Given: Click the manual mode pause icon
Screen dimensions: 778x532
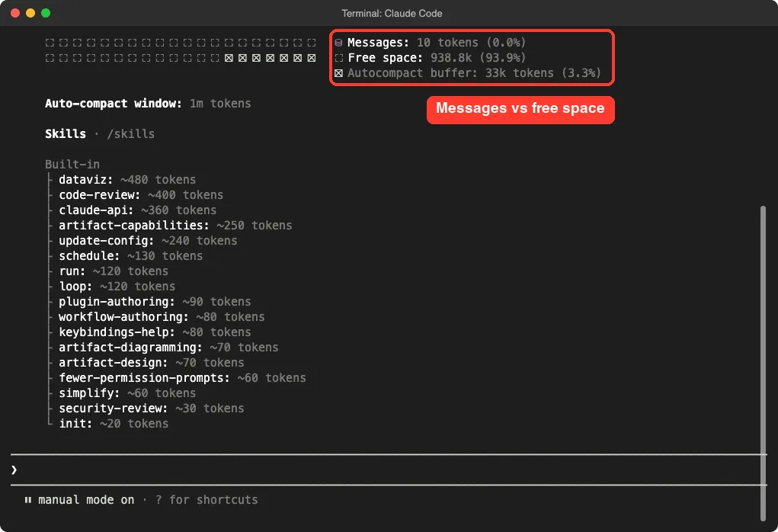Looking at the screenshot, I should pyautogui.click(x=27, y=500).
